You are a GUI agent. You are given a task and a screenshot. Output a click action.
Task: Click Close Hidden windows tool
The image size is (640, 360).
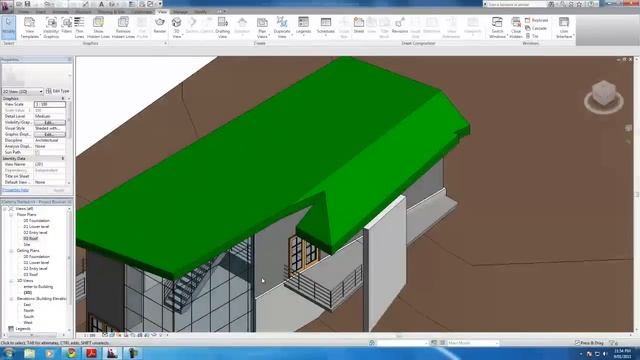[516, 28]
